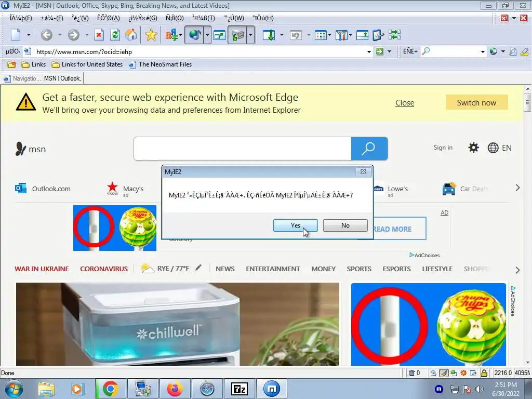
Task: Toggle the globe with music note icon
Action: coord(194,35)
